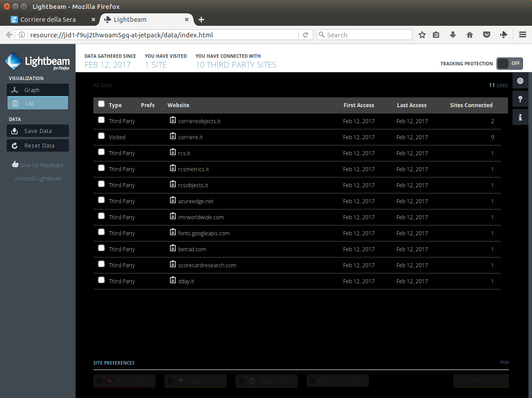Sort by the Sites Connected column header
532x398 pixels.
(471, 105)
